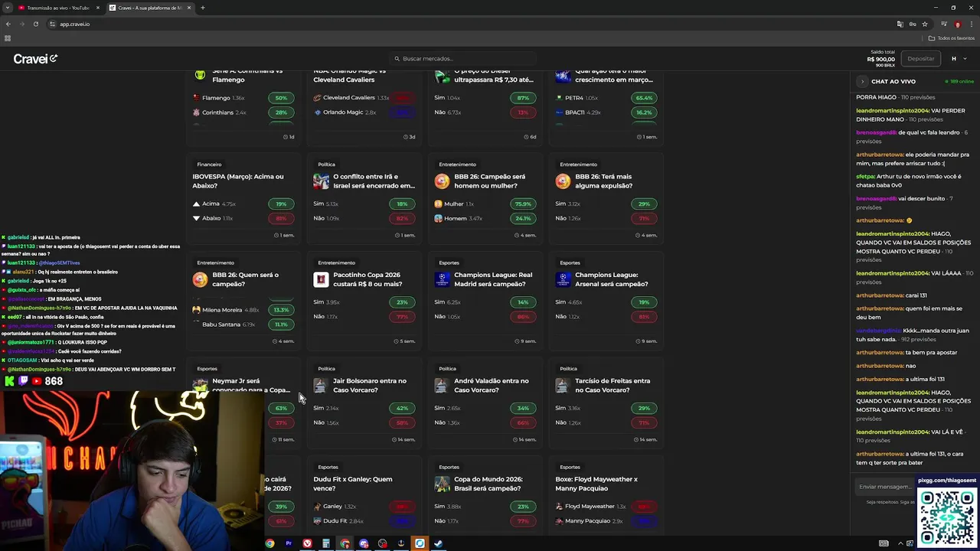Open Neymar Jr convocado market
This screenshot has width=980, height=551.
point(251,385)
